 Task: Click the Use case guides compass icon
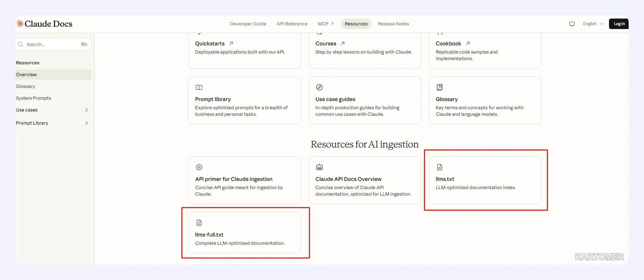tap(319, 87)
